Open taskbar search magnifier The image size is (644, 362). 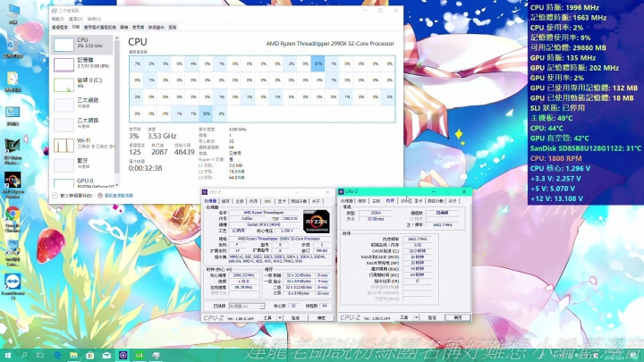click(24, 355)
